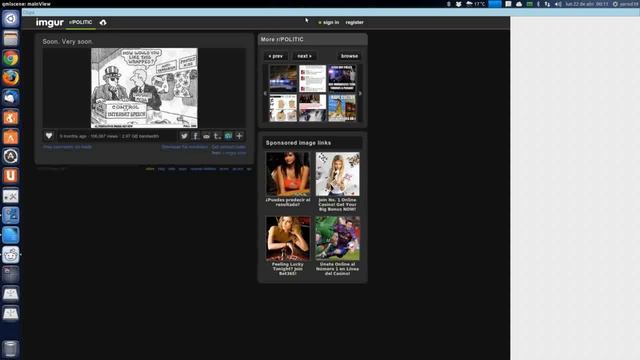Go to the next image with next button
The width and height of the screenshot is (640, 360).
point(304,56)
